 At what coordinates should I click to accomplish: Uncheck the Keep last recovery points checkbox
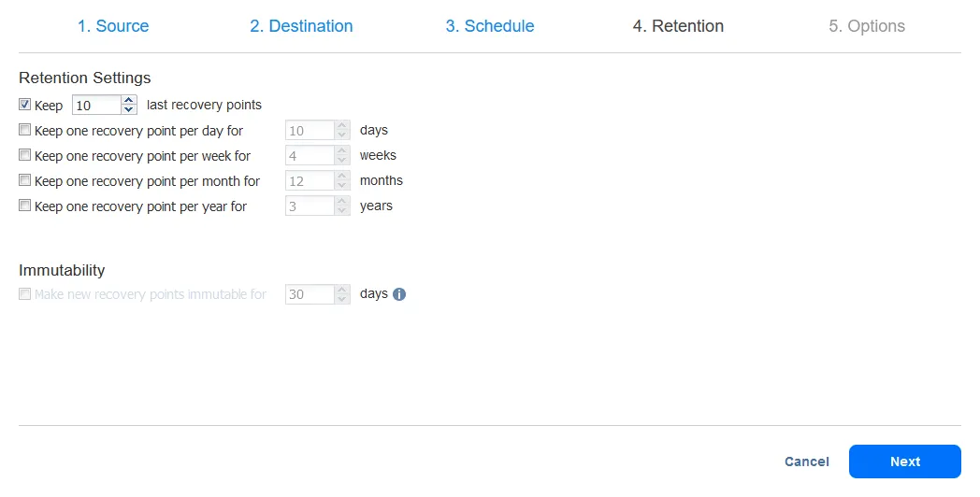pyautogui.click(x=25, y=105)
